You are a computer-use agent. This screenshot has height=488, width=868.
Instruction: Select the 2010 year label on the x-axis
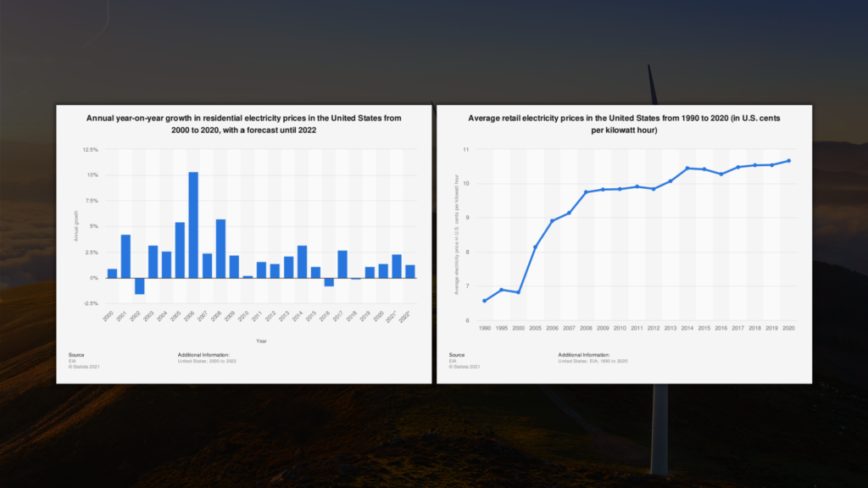click(x=245, y=317)
